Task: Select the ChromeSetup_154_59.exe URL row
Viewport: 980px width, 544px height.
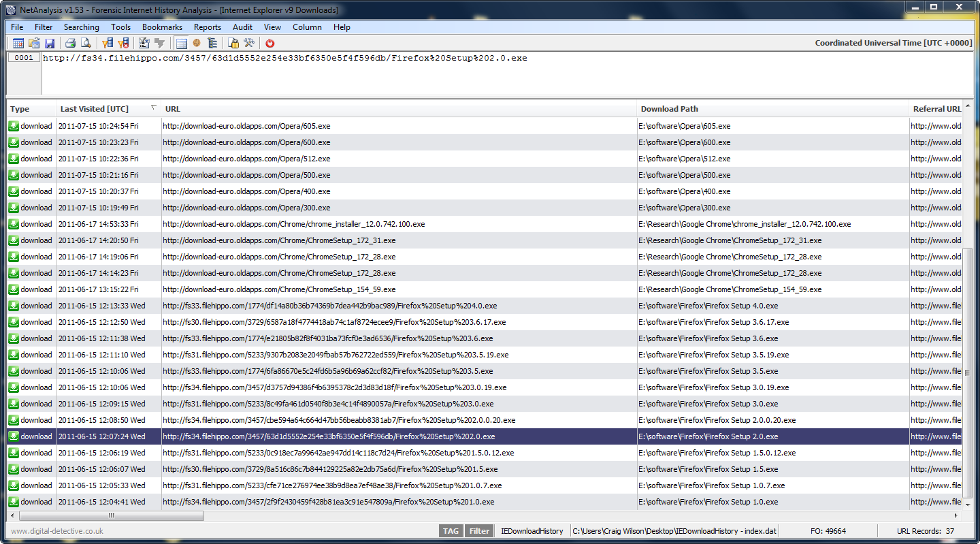Action: coord(279,289)
